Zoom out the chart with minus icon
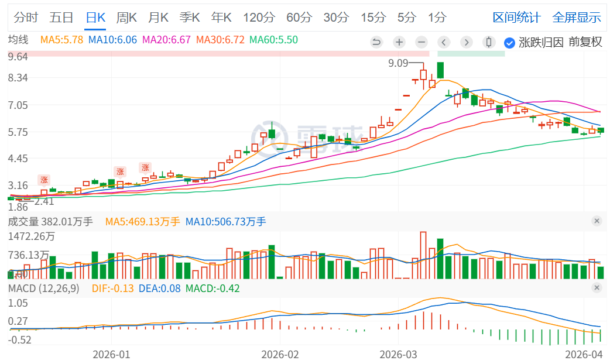This screenshot has height=364, width=610. [421, 42]
